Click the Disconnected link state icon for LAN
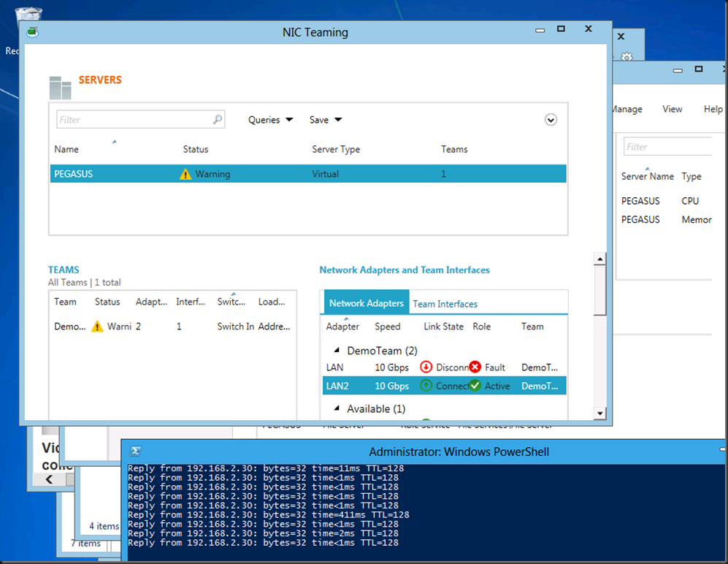Image resolution: width=728 pixels, height=564 pixels. click(x=426, y=367)
